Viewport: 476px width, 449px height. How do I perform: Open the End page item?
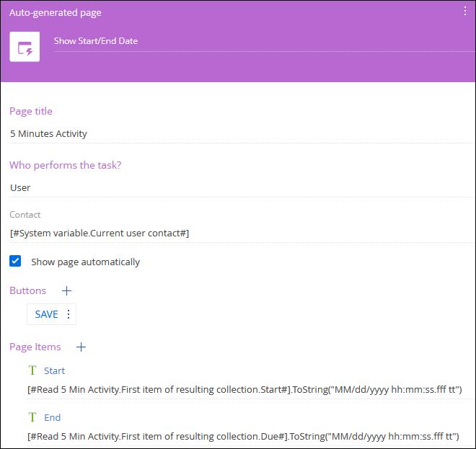pos(52,417)
